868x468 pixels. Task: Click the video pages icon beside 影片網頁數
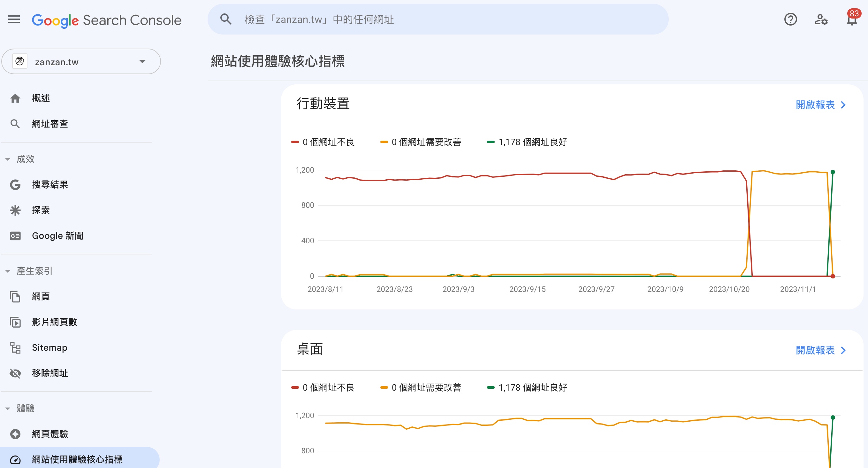pos(15,322)
